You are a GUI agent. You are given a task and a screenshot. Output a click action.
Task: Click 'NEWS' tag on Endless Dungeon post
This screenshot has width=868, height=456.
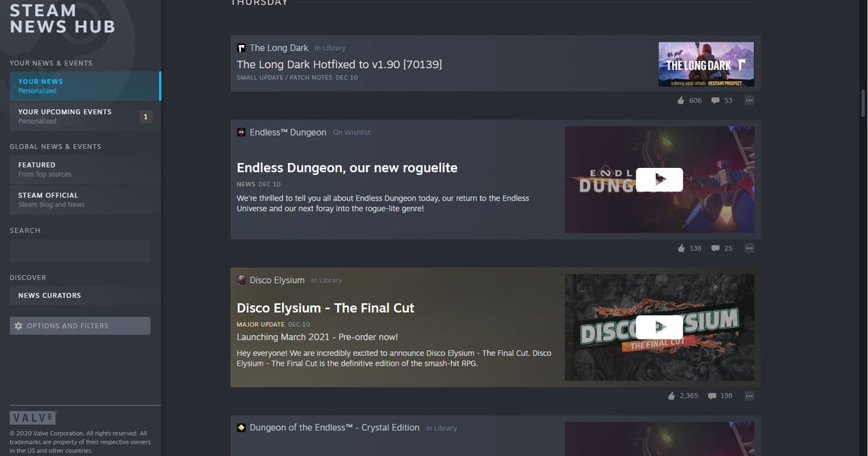(x=246, y=185)
